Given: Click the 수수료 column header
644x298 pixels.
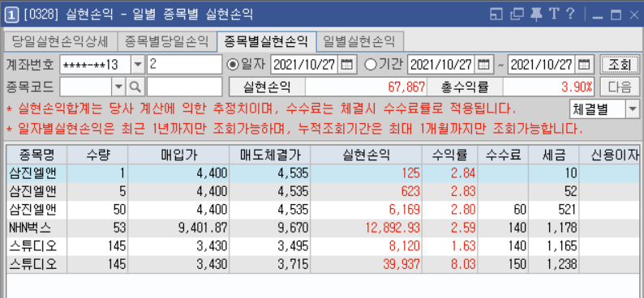Looking at the screenshot, I should point(504,155).
